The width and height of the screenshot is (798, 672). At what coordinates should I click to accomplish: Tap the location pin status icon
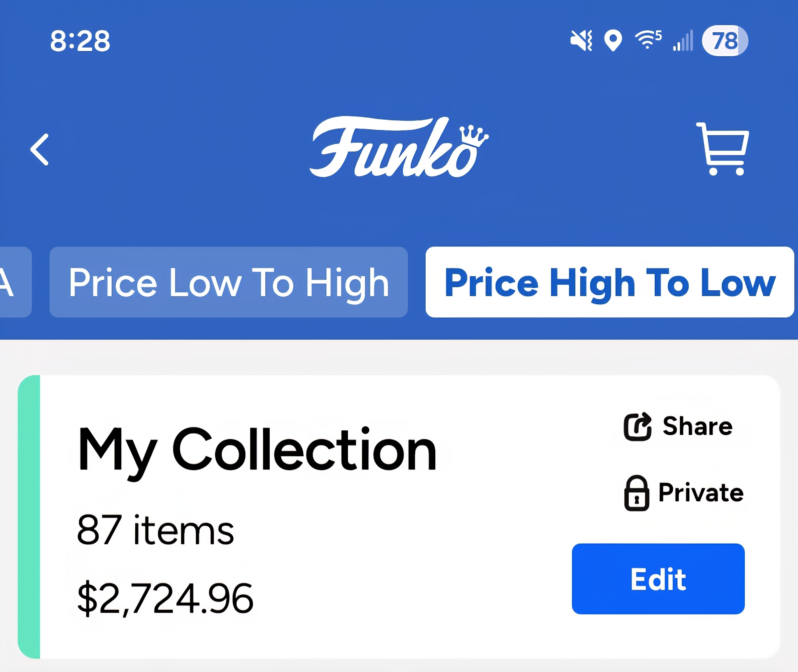pyautogui.click(x=613, y=41)
